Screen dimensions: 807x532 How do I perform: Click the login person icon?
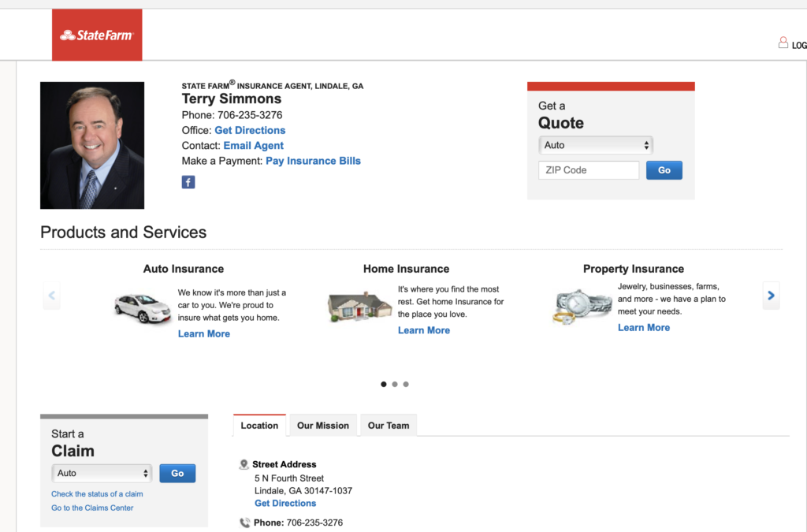pyautogui.click(x=783, y=43)
